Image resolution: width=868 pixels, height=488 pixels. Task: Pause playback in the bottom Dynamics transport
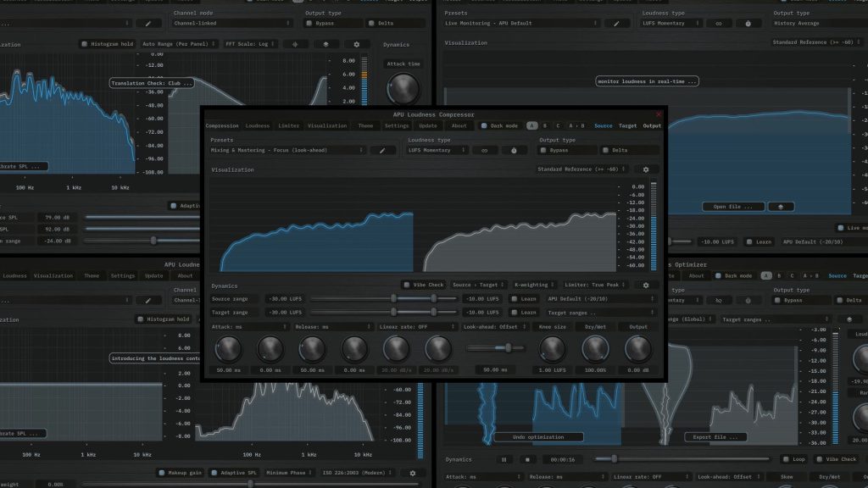pyautogui.click(x=504, y=460)
